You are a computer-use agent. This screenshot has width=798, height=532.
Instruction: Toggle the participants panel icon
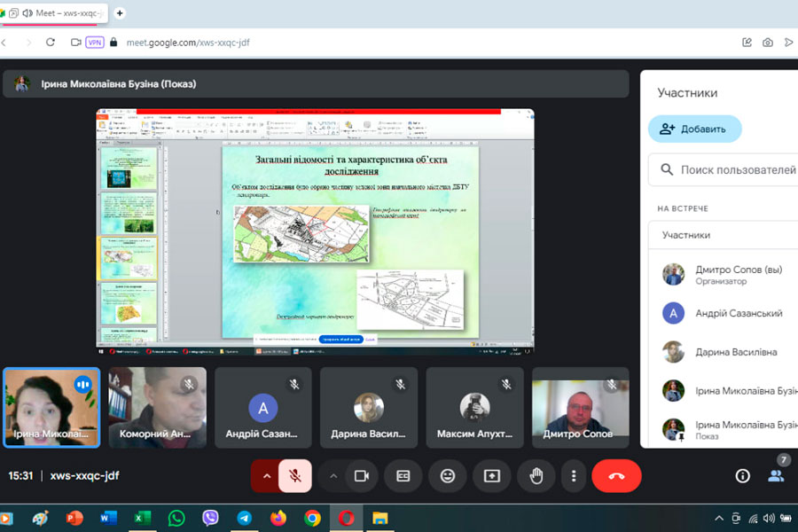tap(776, 476)
